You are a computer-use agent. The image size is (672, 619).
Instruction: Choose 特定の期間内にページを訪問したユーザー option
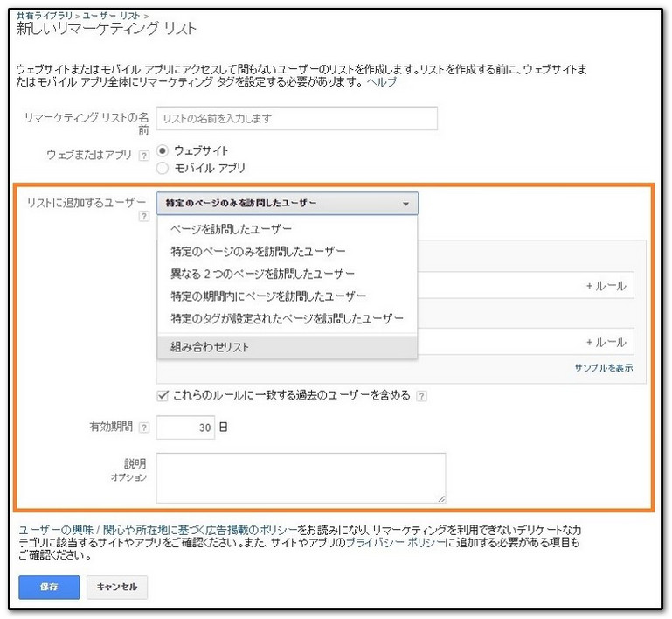[288, 296]
